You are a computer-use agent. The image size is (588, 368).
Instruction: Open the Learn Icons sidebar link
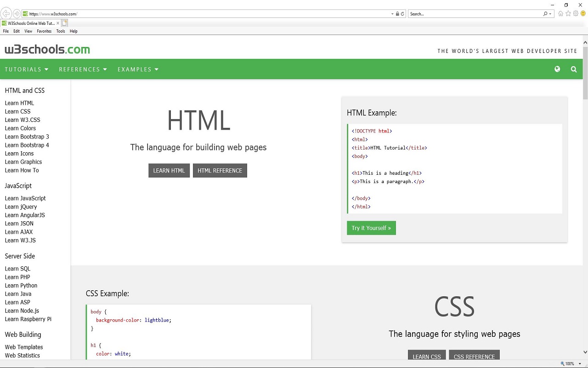tap(19, 154)
